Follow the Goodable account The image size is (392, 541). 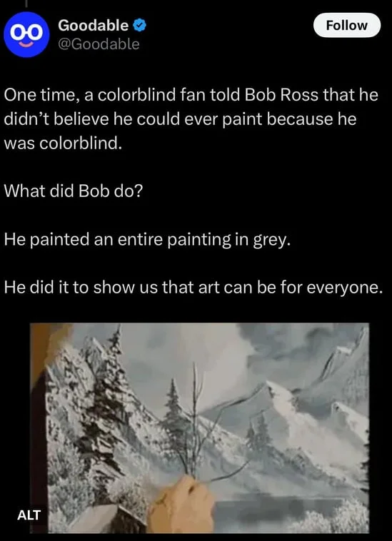pyautogui.click(x=347, y=25)
